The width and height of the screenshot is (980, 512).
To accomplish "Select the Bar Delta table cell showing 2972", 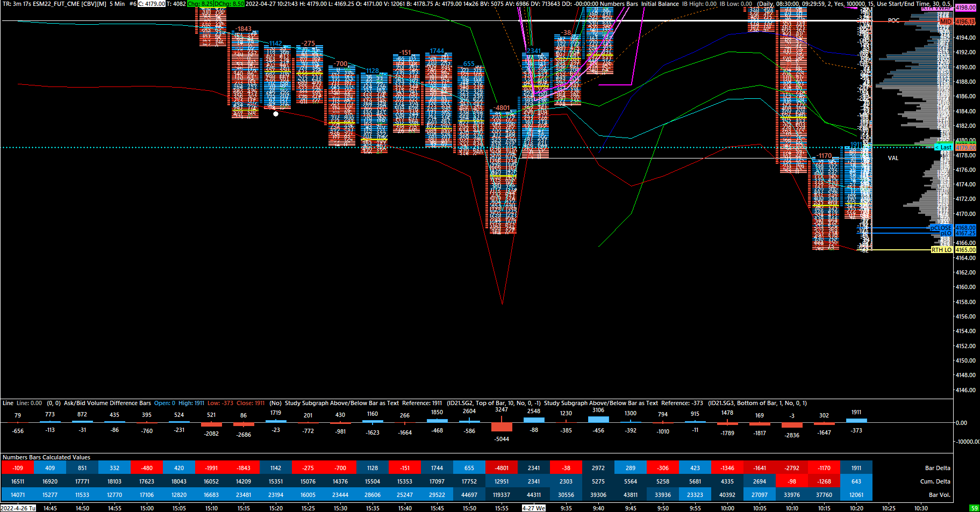I will pos(598,468).
